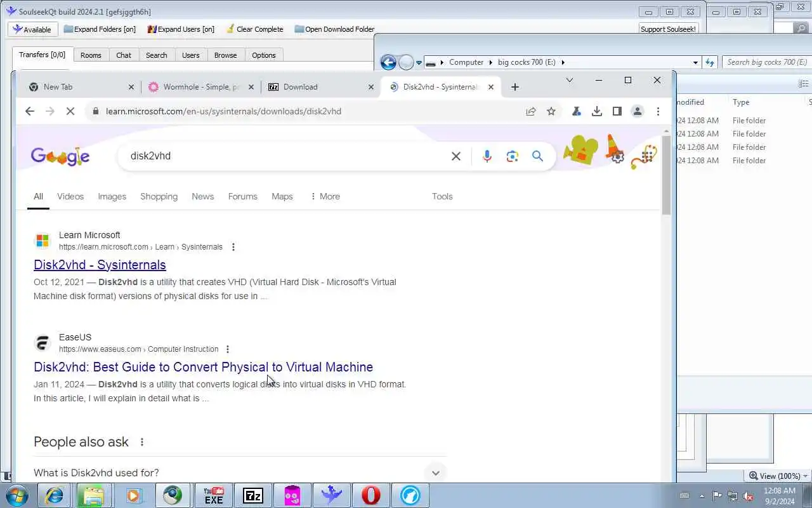The width and height of the screenshot is (812, 508).
Task: Click Open Download Folder in Soulseek
Action: (334, 29)
